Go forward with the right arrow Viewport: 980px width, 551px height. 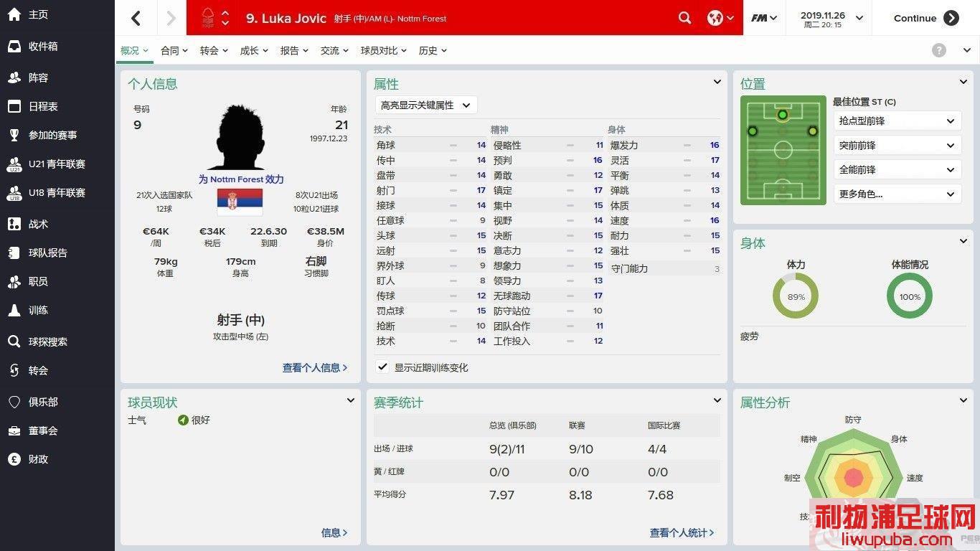coord(171,18)
